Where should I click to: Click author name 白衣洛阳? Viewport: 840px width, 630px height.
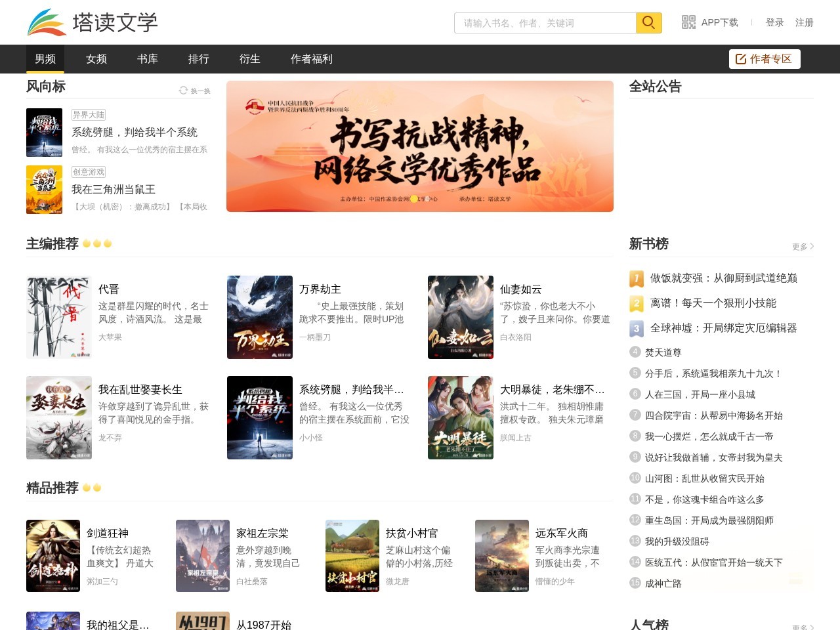coord(516,337)
